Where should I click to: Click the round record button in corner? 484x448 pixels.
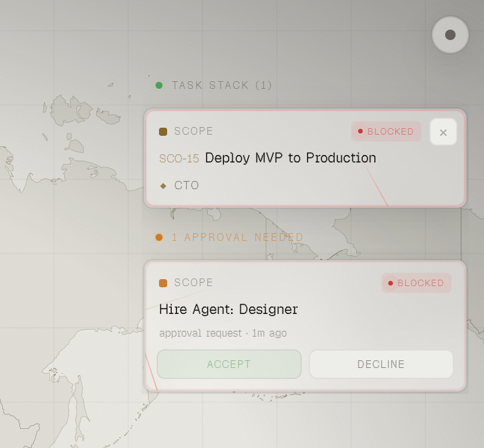click(450, 35)
